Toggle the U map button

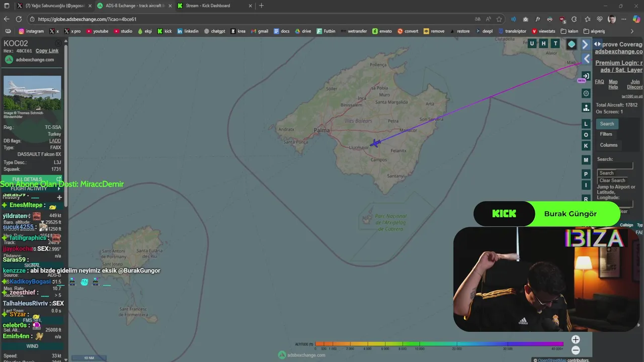pyautogui.click(x=532, y=44)
